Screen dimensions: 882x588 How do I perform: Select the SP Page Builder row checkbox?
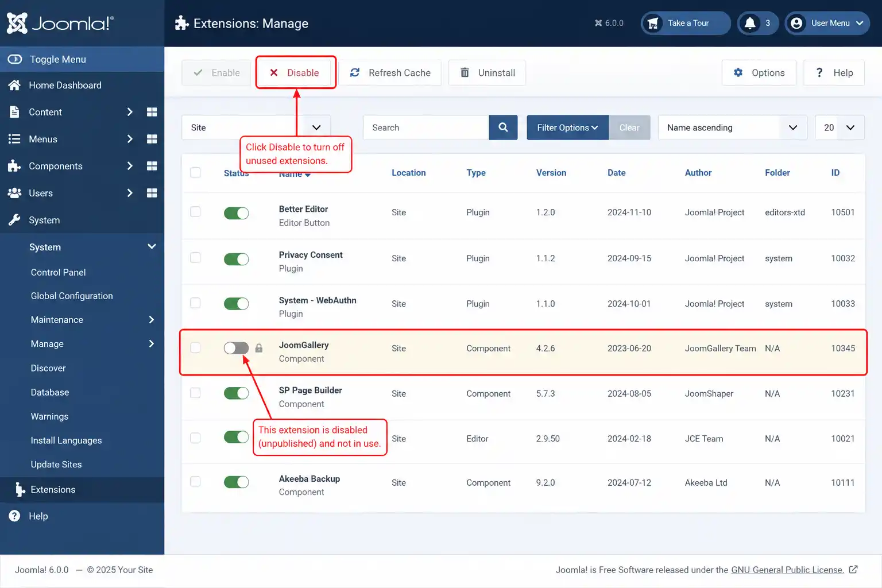click(x=195, y=393)
